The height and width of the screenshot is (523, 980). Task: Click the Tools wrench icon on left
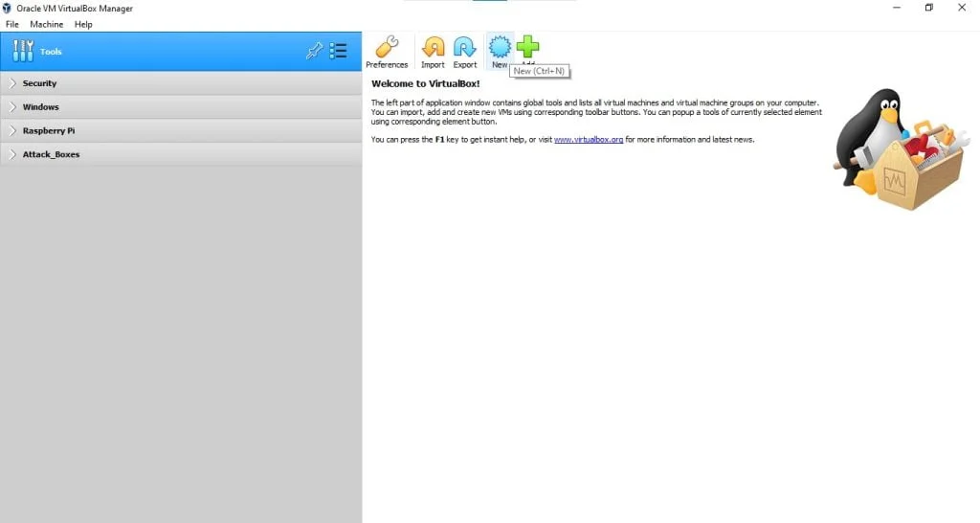coord(23,52)
